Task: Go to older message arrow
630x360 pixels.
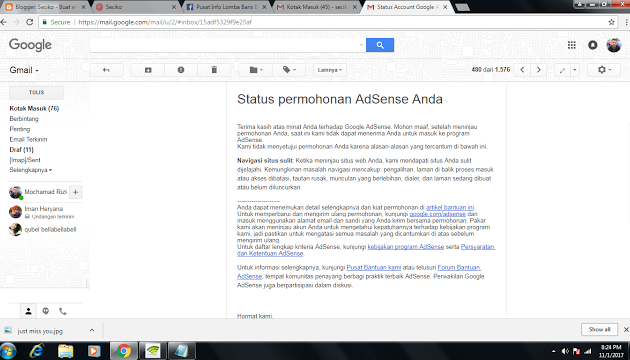Action: (x=538, y=70)
